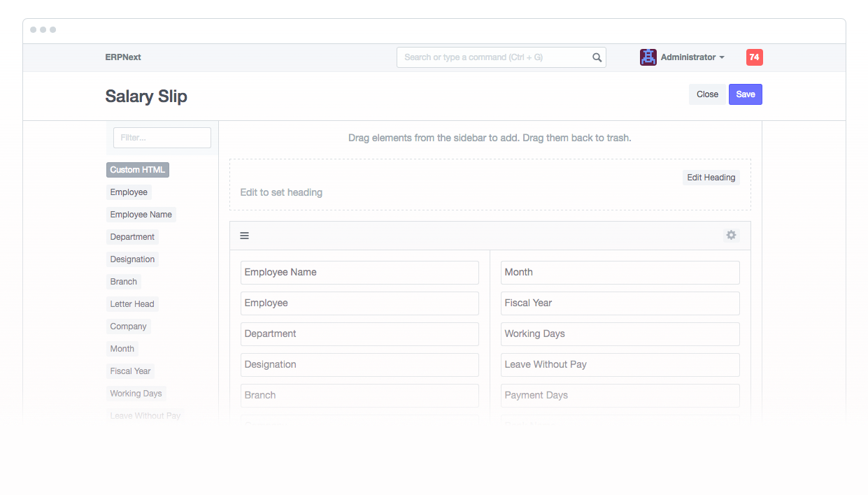Select Custom HTML in the sidebar
This screenshot has width=868, height=495.
point(138,170)
